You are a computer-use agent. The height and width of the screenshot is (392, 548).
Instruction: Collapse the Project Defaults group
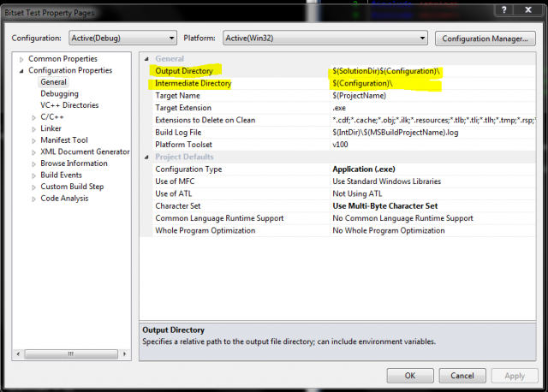146,157
